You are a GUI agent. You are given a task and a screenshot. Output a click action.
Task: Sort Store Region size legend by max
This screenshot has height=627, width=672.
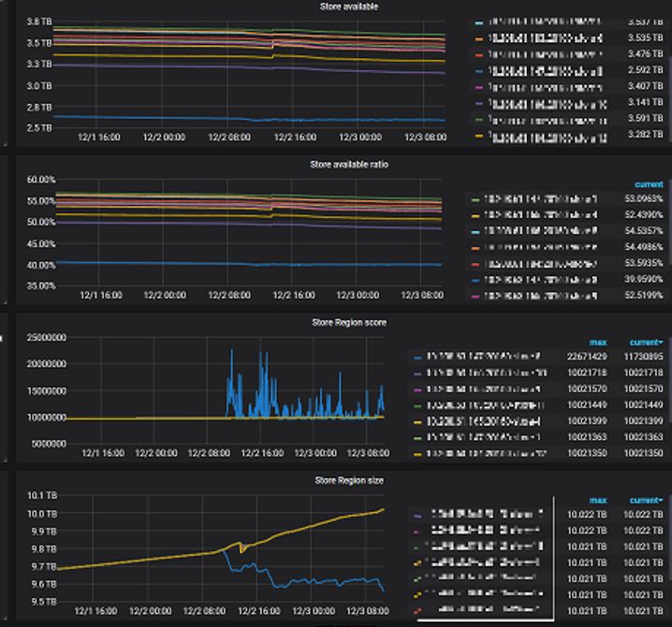coord(597,501)
